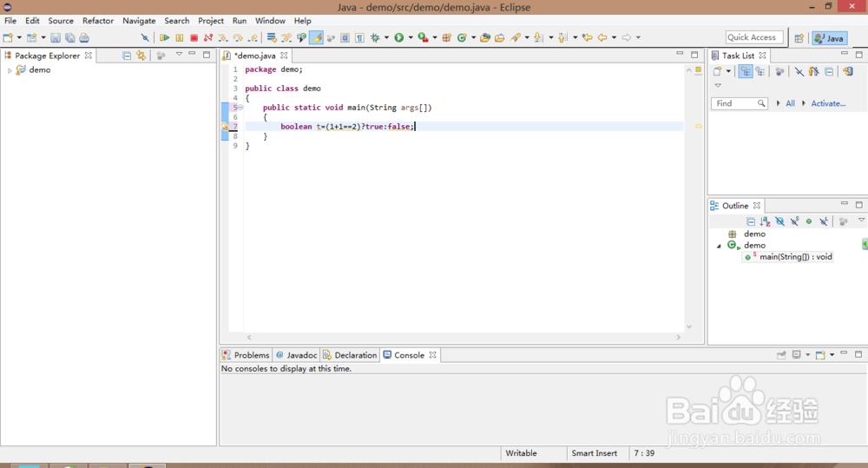This screenshot has height=468, width=868.
Task: Click the Print icon in the toolbar
Action: pyautogui.click(x=84, y=37)
